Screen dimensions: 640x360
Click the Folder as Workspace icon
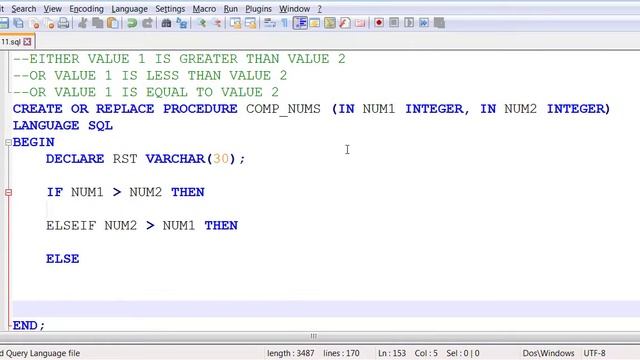coord(360,23)
